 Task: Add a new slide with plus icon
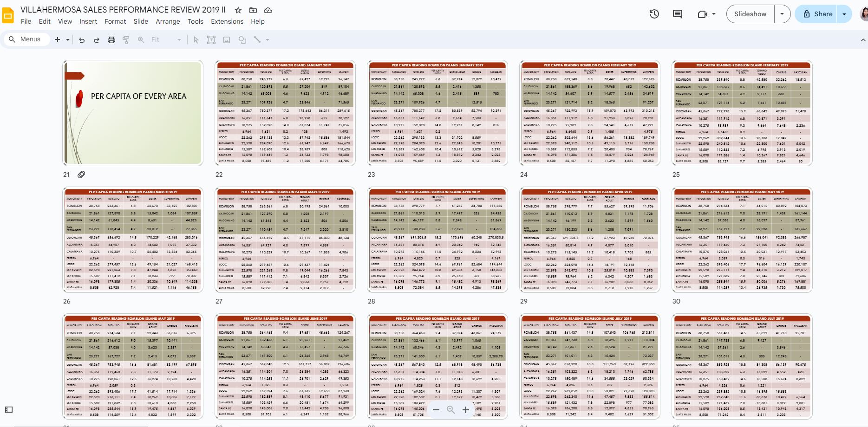58,40
